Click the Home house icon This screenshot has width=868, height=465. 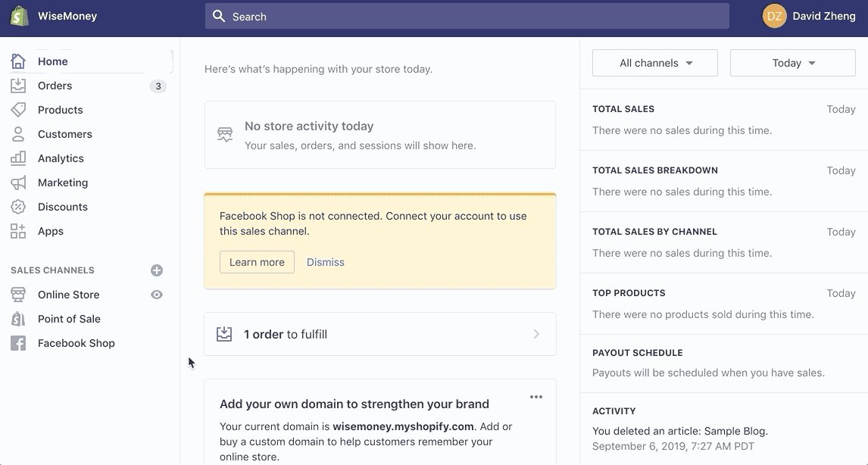[18, 61]
